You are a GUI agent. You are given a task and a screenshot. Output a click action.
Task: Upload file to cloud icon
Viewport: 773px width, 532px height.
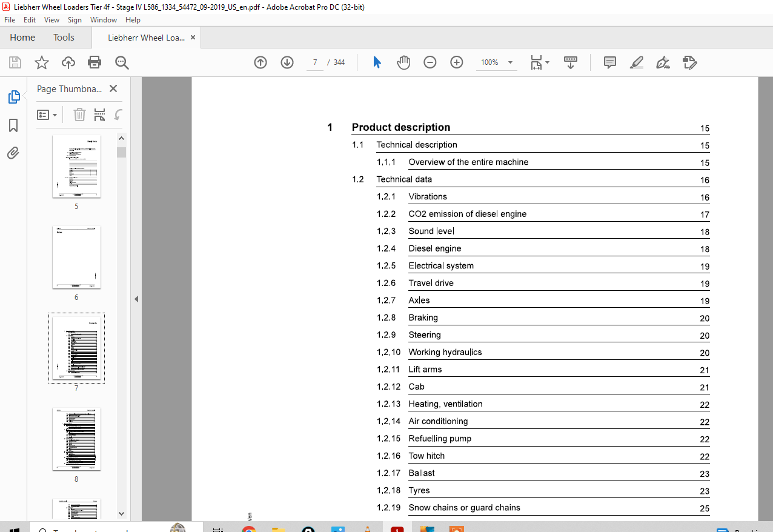[x=68, y=62]
